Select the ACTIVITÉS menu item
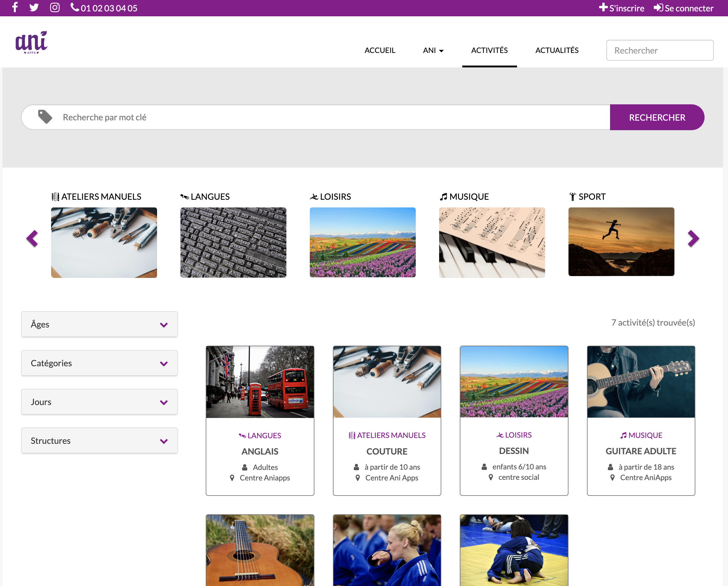The height and width of the screenshot is (586, 728). (489, 50)
